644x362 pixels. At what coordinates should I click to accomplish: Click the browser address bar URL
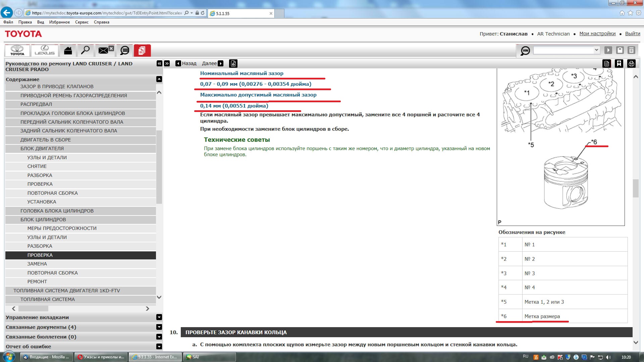pos(107,13)
